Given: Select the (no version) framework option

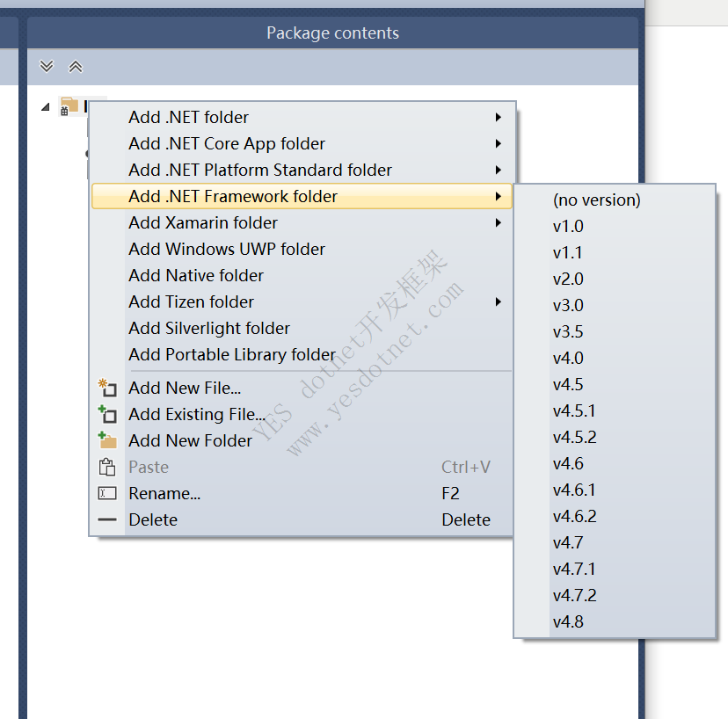Looking at the screenshot, I should pyautogui.click(x=615, y=200).
